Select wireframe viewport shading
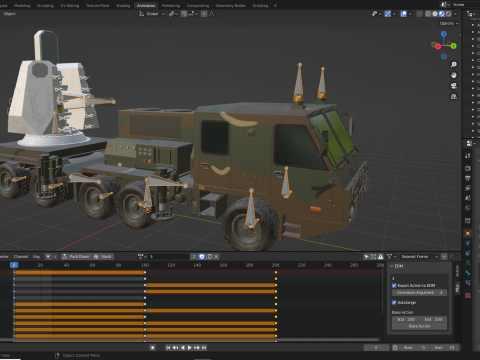This screenshot has height=360, width=480. coord(428,14)
